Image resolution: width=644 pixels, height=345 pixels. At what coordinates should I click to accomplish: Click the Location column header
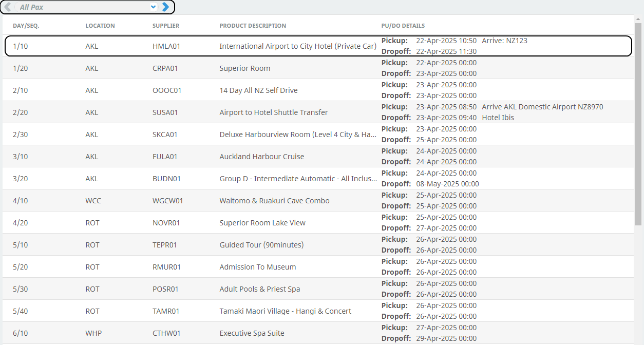click(100, 26)
